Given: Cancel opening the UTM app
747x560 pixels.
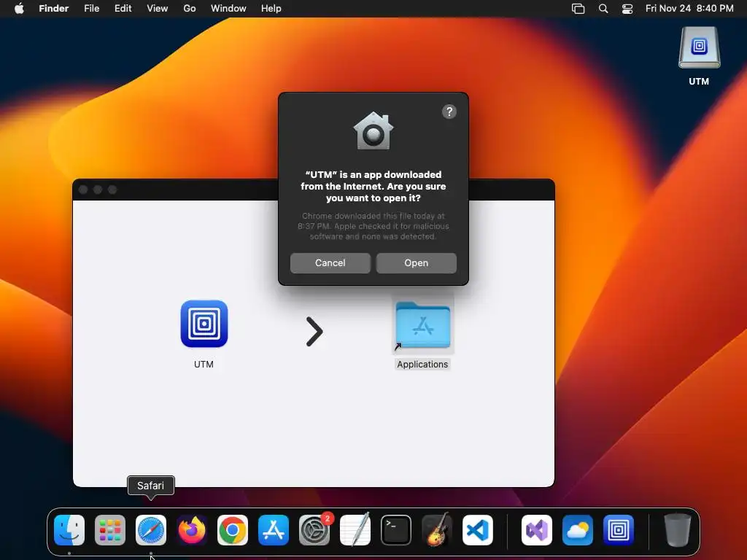Looking at the screenshot, I should tap(330, 262).
